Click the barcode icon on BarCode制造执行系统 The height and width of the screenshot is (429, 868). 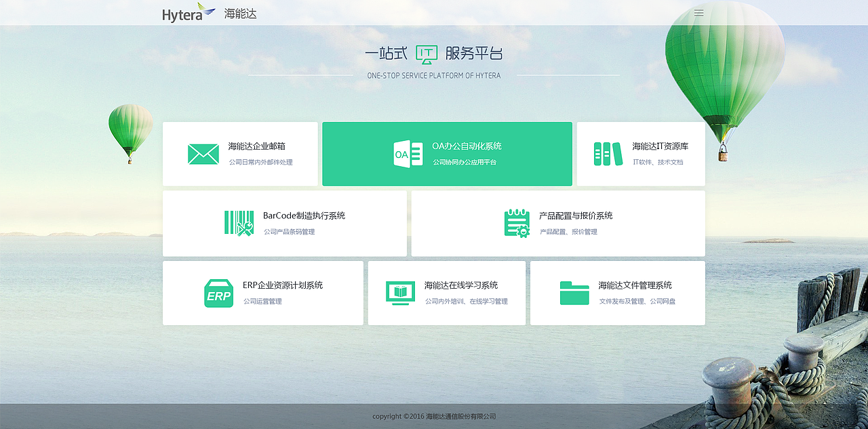tap(238, 223)
